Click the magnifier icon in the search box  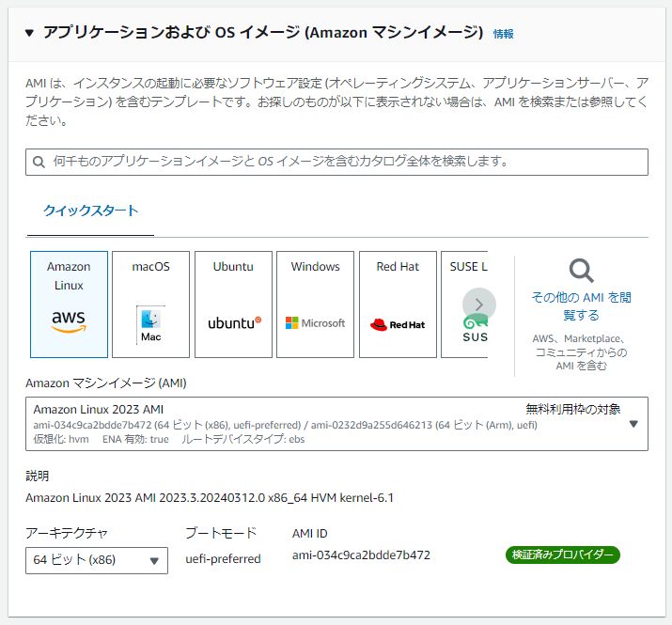39,162
